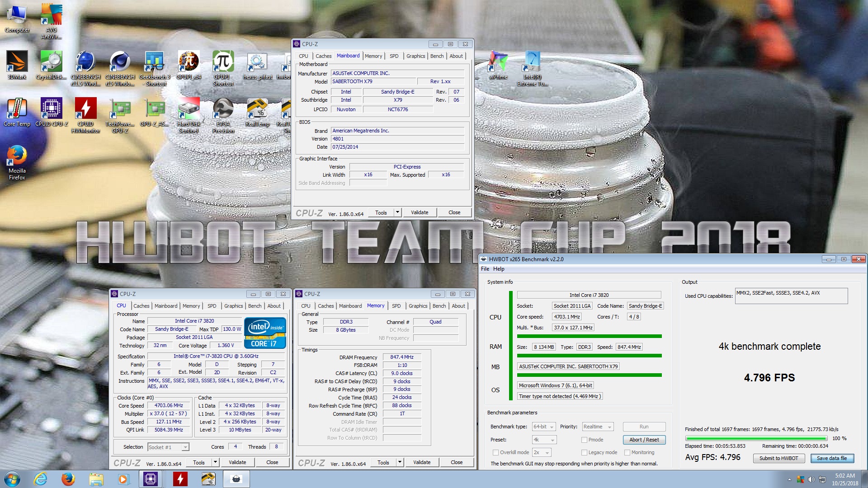
Task: Open Core Temp desktop icon
Action: pos(17,112)
